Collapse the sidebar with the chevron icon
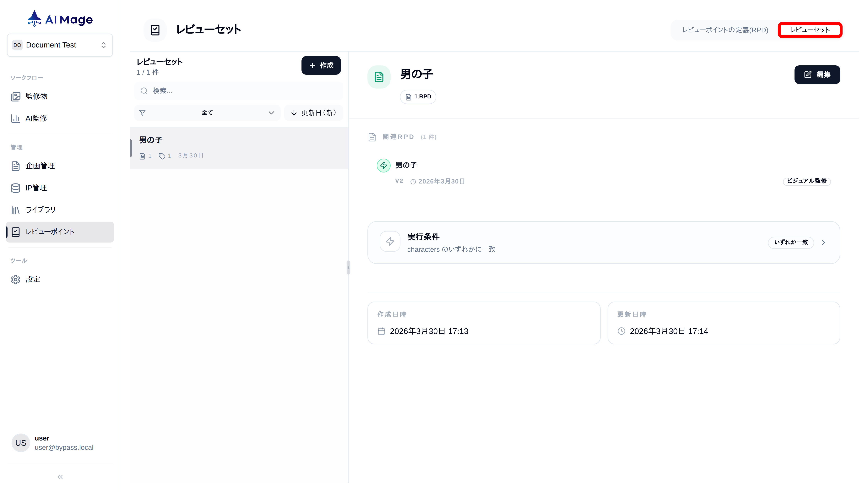The width and height of the screenshot is (868, 492). (x=60, y=477)
